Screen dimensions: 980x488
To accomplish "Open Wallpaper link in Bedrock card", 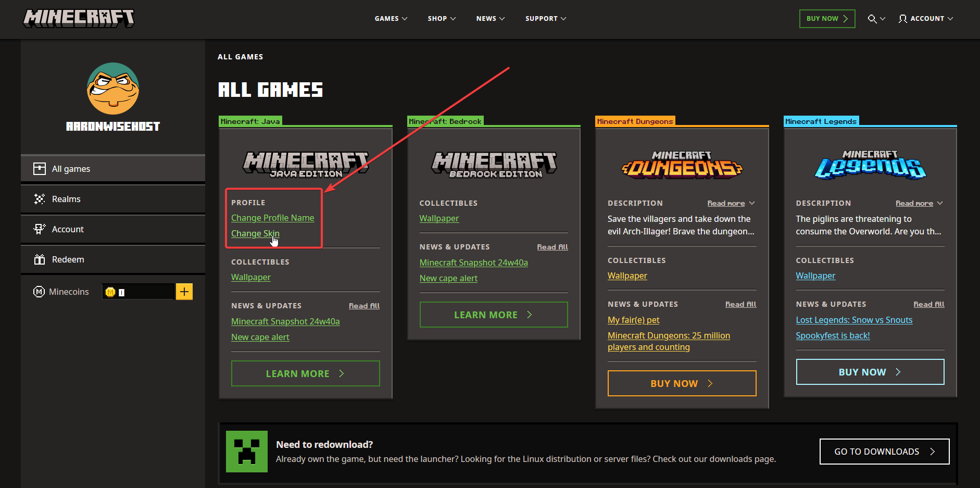I will pyautogui.click(x=439, y=218).
